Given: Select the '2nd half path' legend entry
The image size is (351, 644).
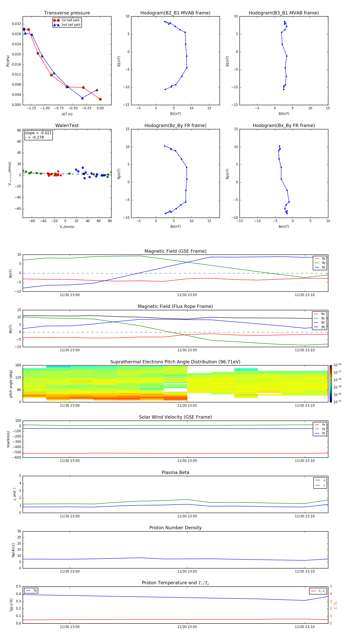Looking at the screenshot, I should (67, 25).
